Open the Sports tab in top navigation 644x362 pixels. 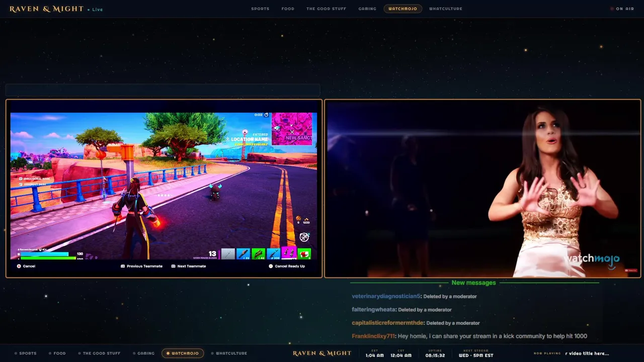pyautogui.click(x=260, y=9)
